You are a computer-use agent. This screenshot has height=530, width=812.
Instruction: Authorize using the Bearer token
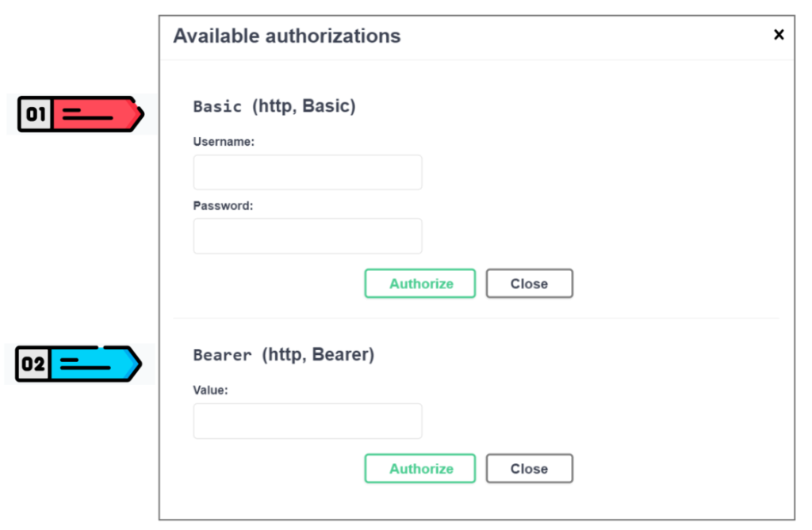pos(419,468)
